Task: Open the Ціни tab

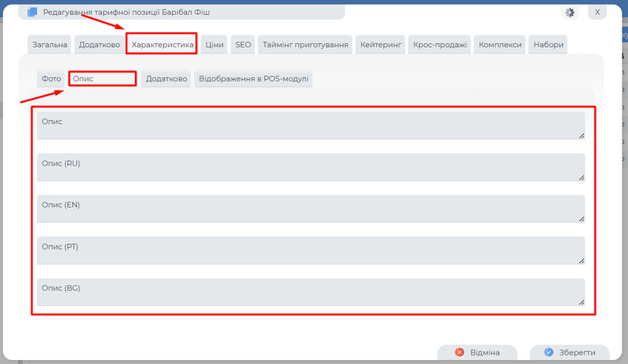Action: coord(214,45)
